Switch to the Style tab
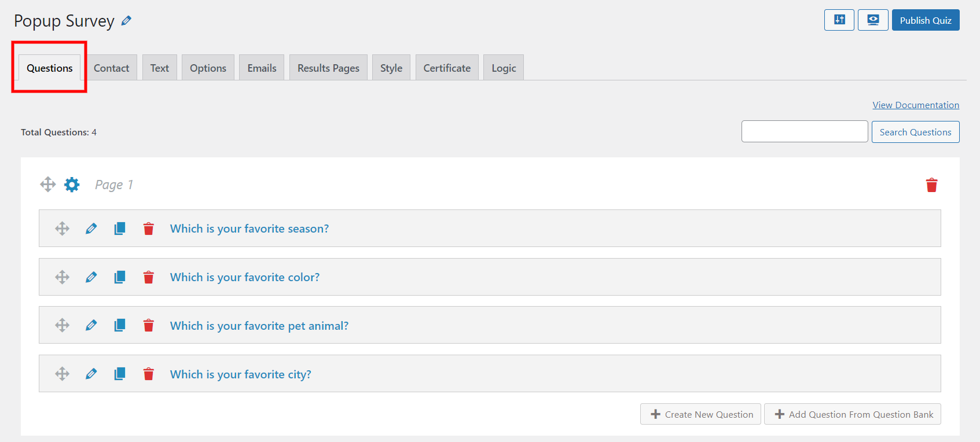 pyautogui.click(x=391, y=68)
